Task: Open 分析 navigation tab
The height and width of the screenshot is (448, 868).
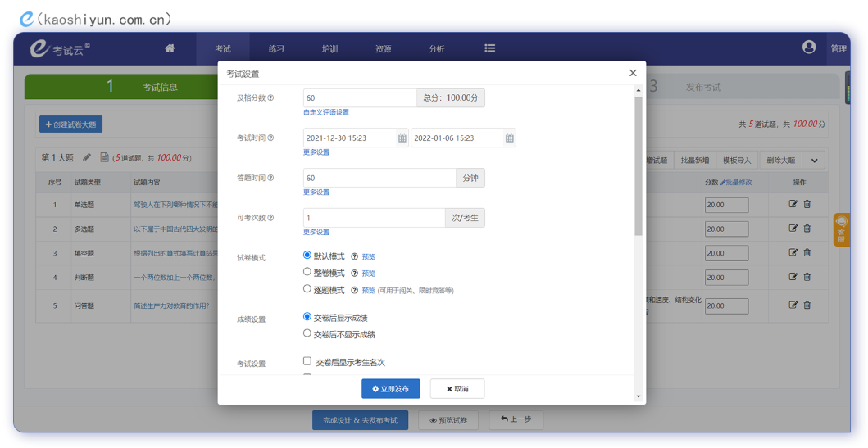Action: pyautogui.click(x=436, y=49)
